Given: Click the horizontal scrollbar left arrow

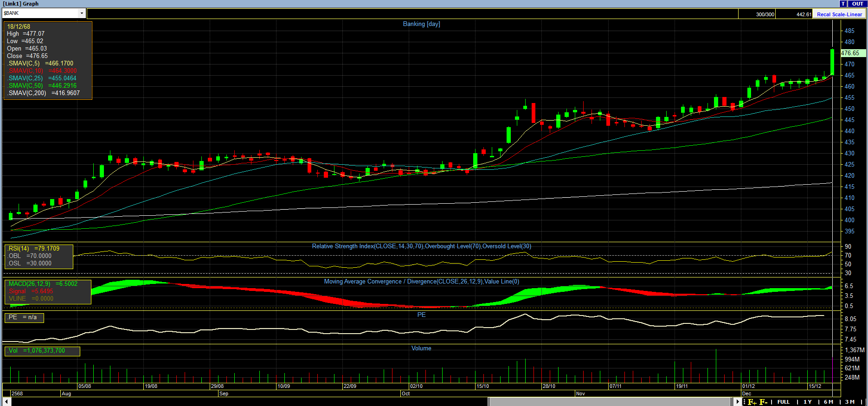Looking at the screenshot, I should click(6, 401).
